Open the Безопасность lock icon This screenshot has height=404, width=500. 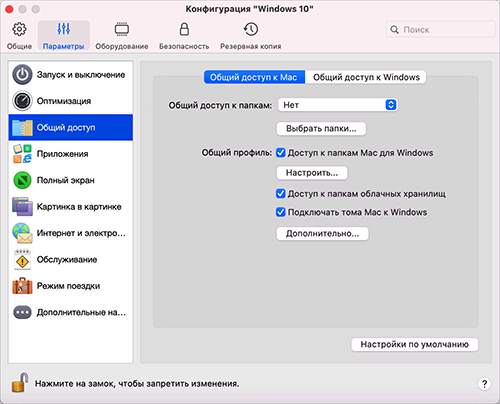tap(184, 29)
